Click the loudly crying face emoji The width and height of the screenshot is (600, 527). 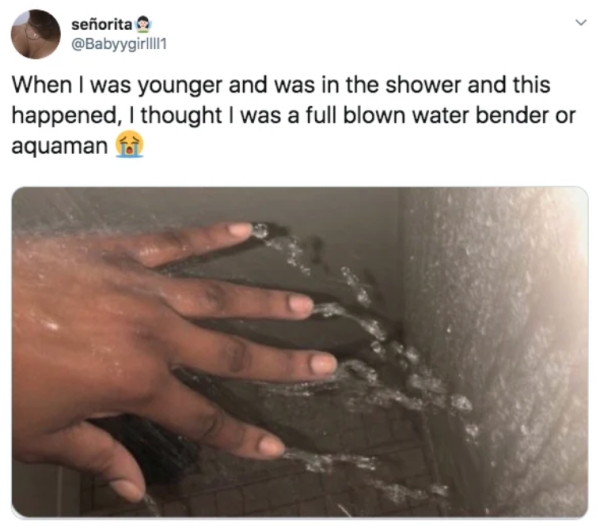coord(130,145)
